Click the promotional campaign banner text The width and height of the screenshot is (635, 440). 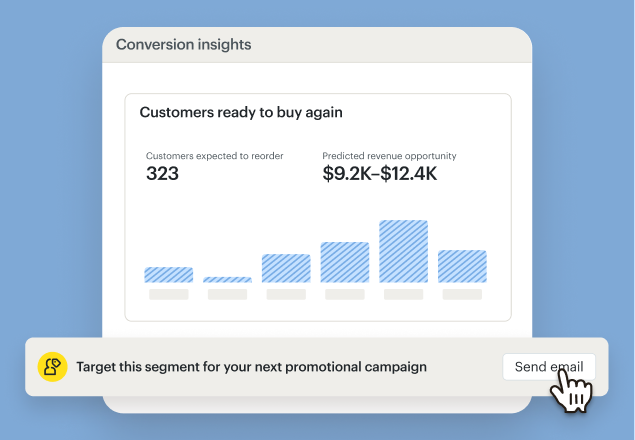(x=251, y=367)
